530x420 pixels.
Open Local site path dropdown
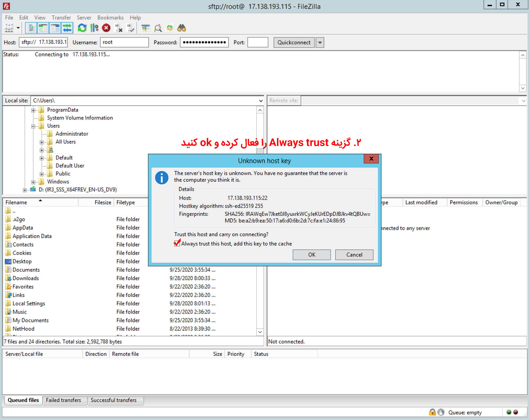pos(261,101)
